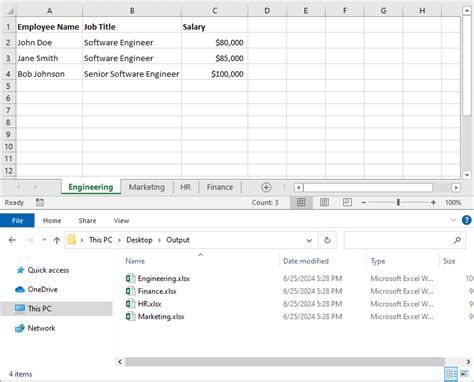
Task: Switch to Page Layout view icon
Action: pyautogui.click(x=324, y=202)
